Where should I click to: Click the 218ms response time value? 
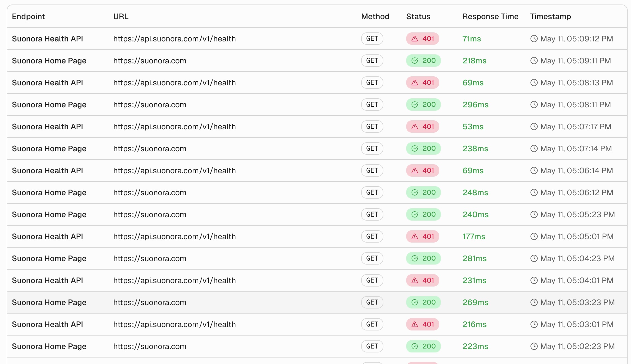pos(474,61)
